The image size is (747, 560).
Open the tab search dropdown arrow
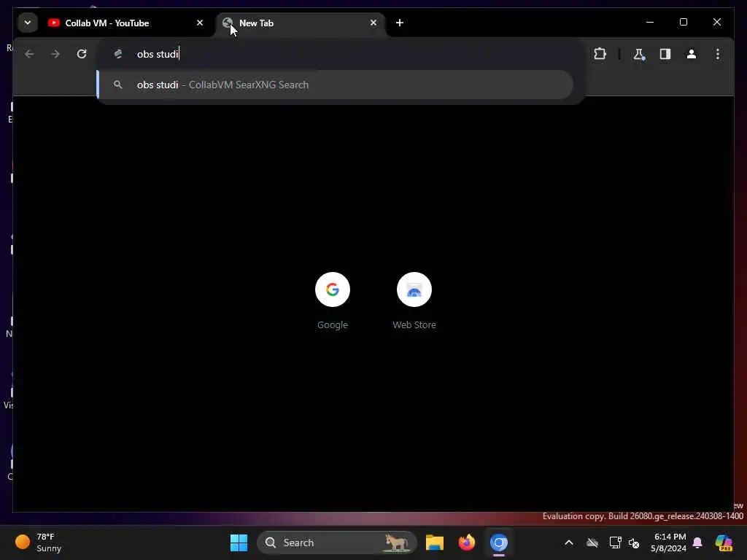tap(28, 23)
